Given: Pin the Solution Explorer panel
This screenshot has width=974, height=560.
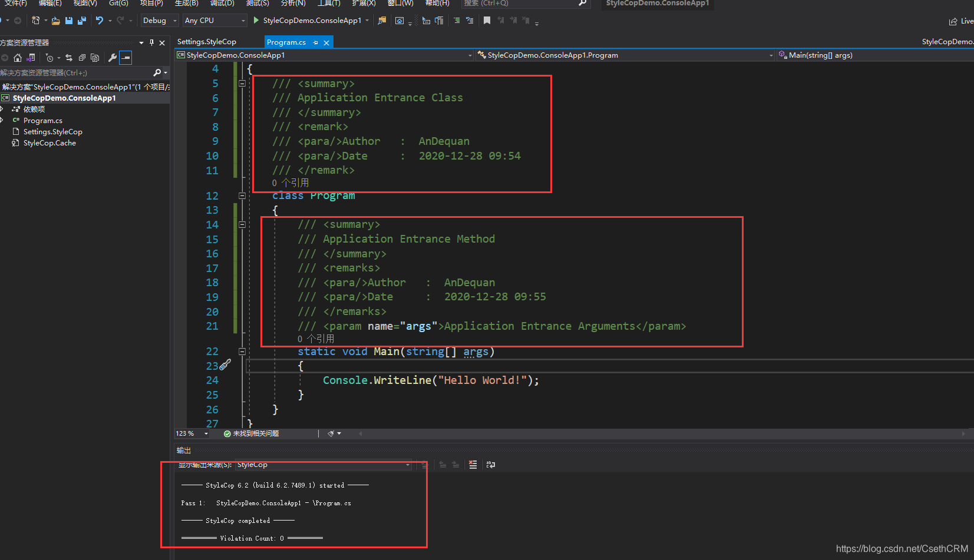Looking at the screenshot, I should (152, 42).
